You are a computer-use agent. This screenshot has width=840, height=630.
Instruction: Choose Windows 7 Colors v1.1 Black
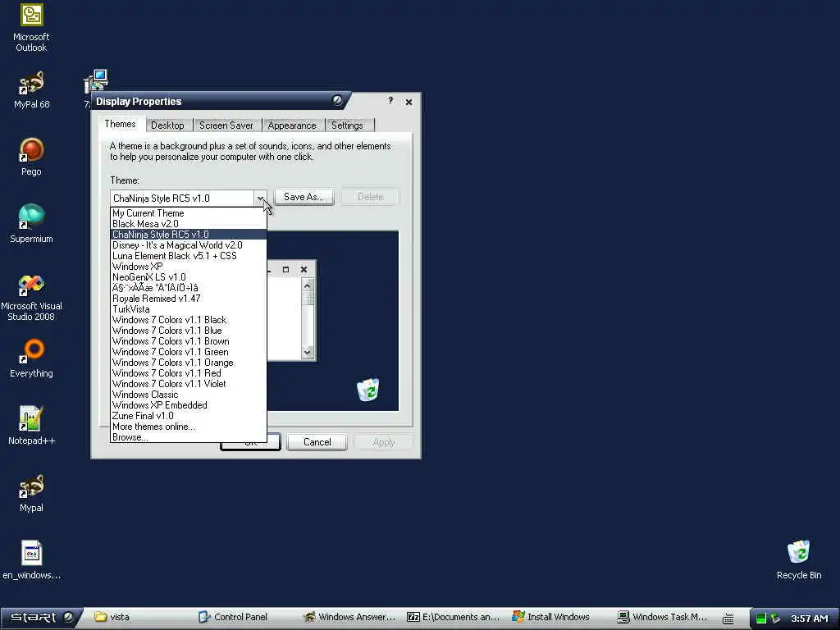click(189, 320)
